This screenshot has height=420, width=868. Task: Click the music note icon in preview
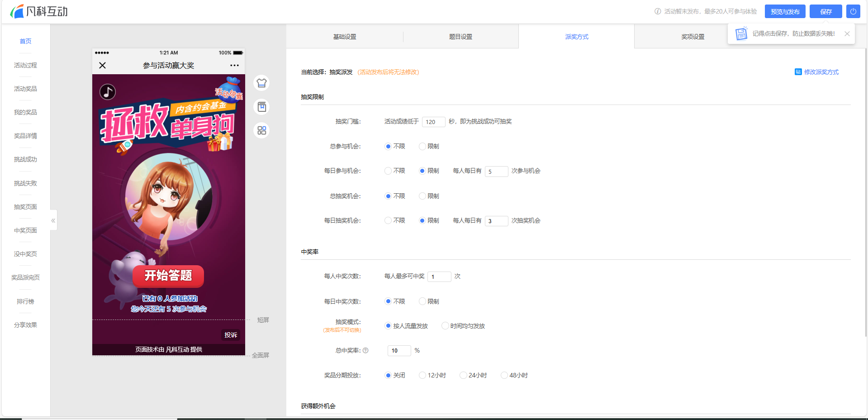[x=108, y=92]
